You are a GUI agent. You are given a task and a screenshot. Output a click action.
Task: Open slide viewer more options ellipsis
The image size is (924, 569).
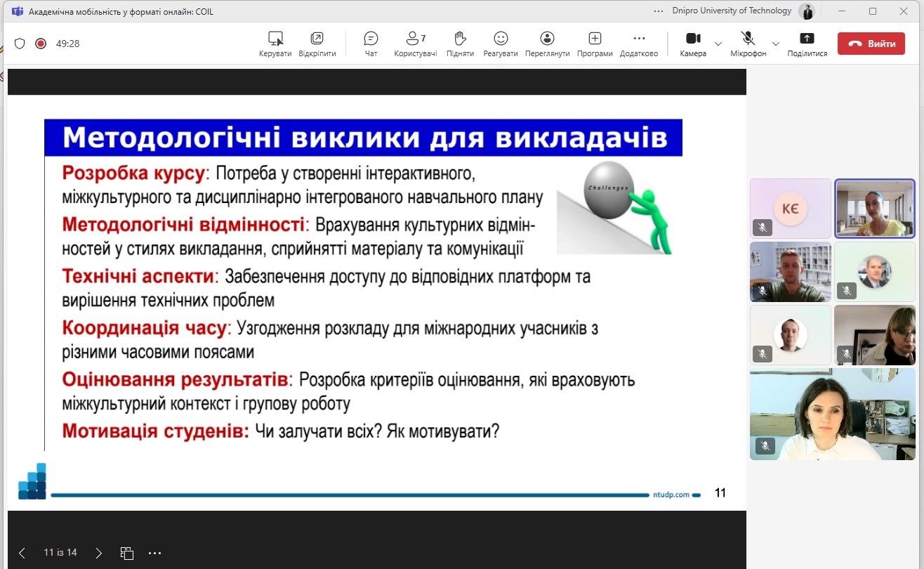point(155,553)
